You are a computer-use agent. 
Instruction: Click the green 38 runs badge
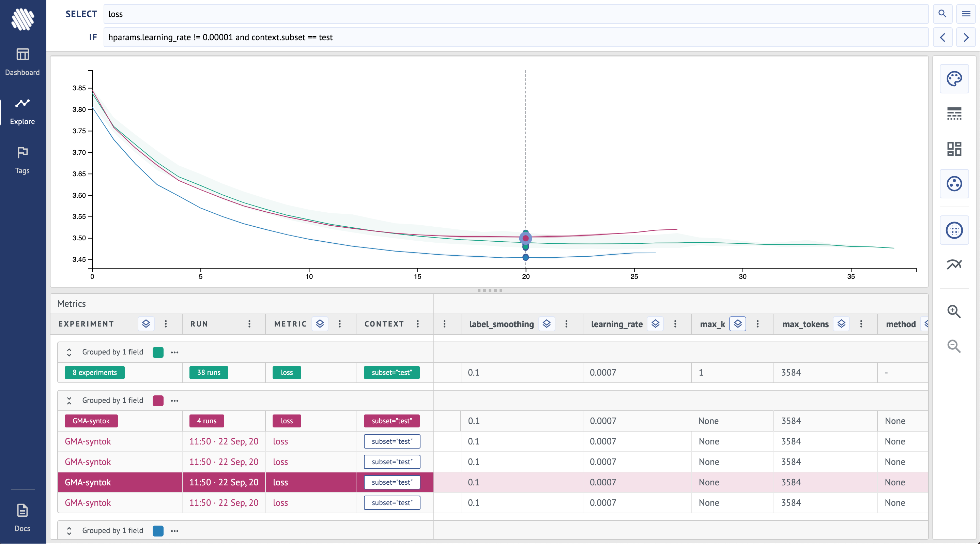(209, 373)
